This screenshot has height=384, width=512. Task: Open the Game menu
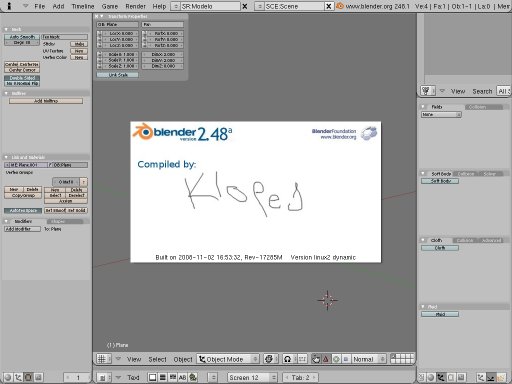110,6
